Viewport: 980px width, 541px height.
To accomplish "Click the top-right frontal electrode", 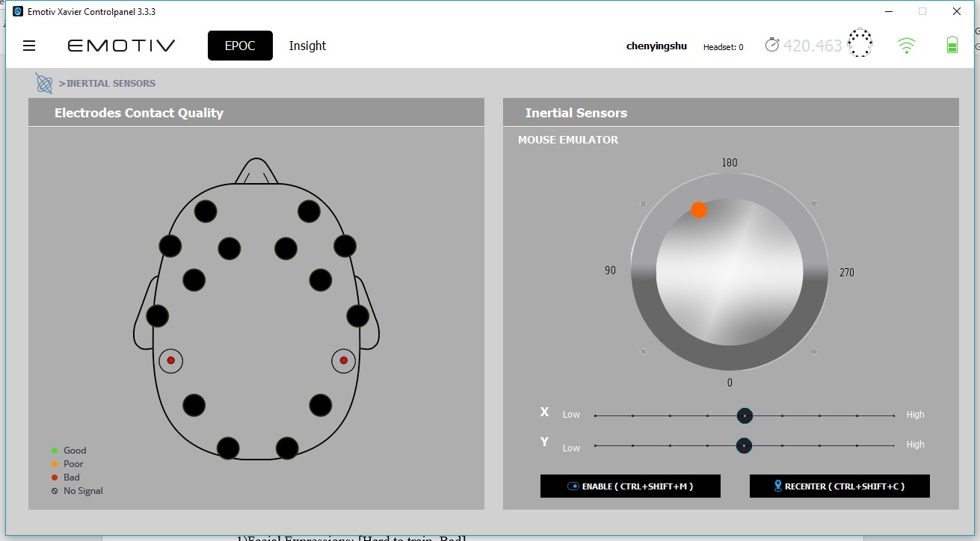I will pyautogui.click(x=309, y=211).
